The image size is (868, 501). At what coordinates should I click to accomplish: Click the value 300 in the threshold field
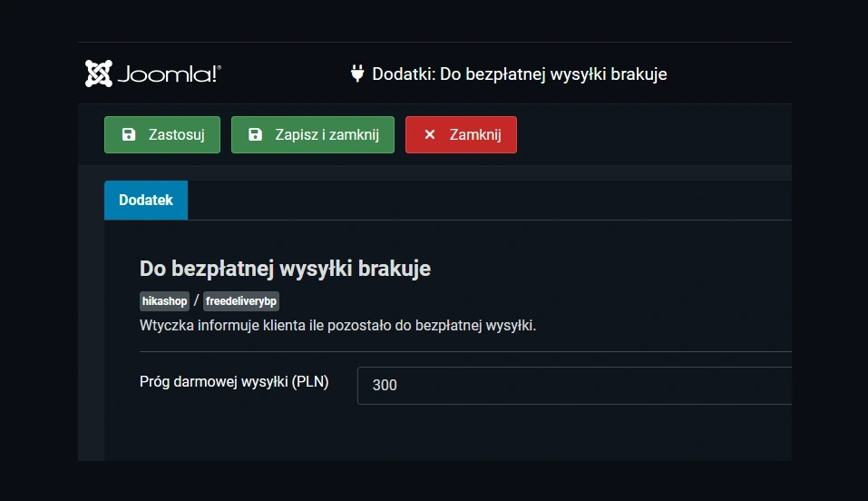[385, 386]
